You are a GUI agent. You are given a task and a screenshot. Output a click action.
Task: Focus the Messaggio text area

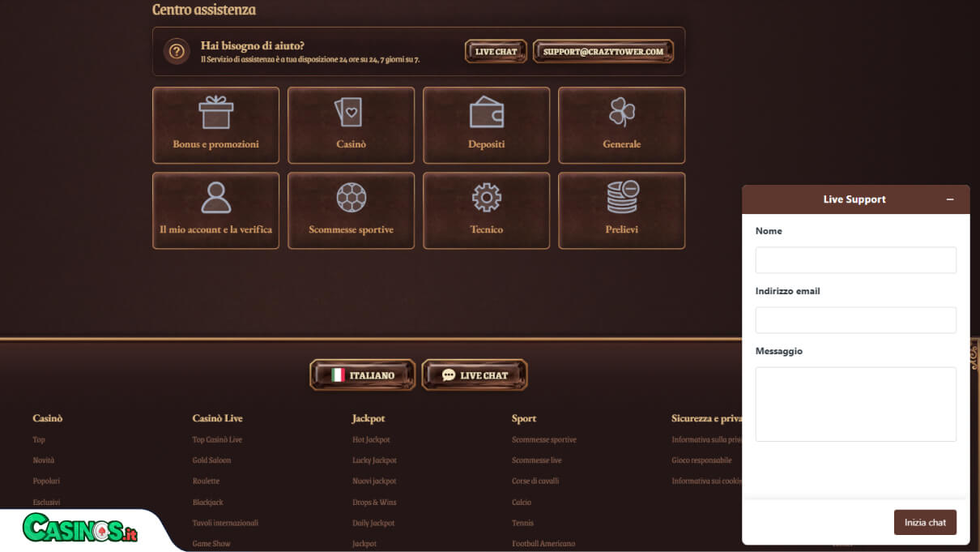click(x=856, y=404)
